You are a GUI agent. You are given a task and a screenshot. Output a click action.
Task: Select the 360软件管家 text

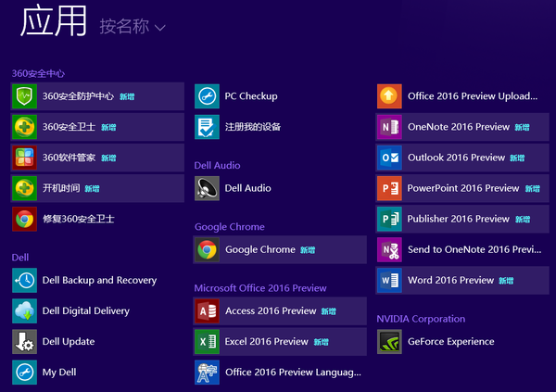(69, 158)
